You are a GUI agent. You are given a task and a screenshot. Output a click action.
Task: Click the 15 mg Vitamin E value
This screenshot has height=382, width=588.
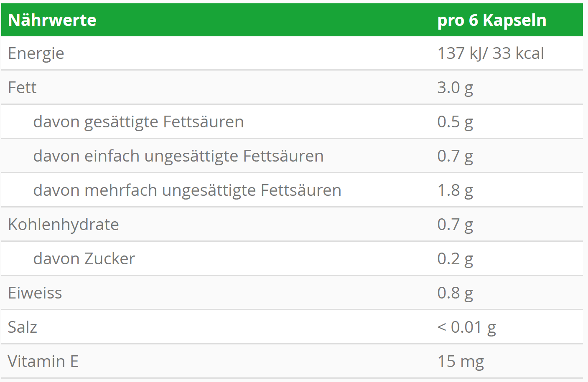tap(460, 362)
